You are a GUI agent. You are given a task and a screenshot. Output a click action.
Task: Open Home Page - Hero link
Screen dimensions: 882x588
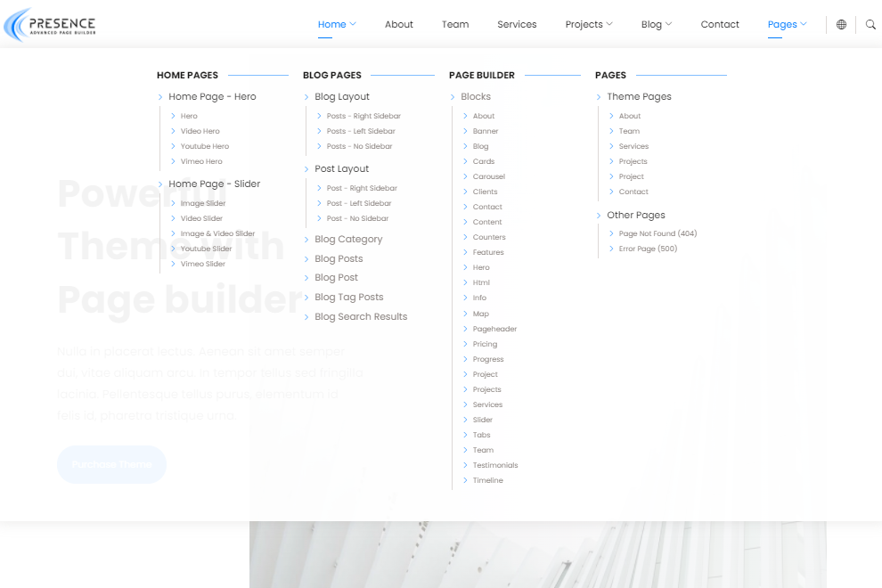pos(212,97)
